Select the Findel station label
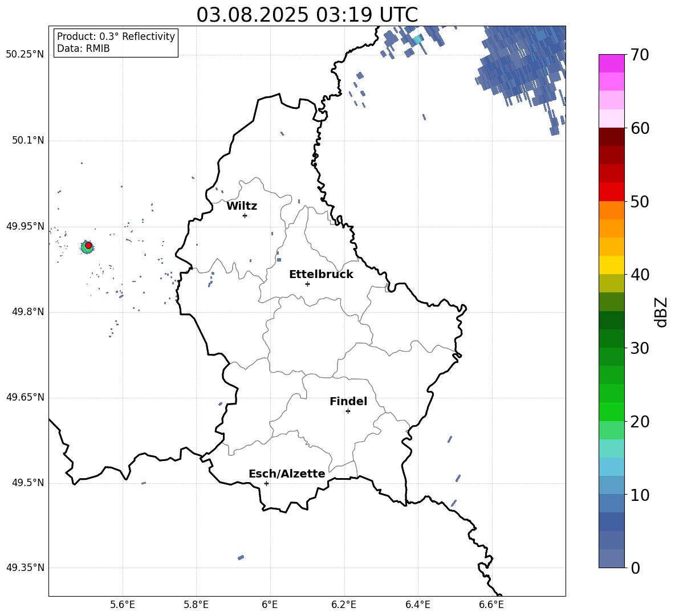 tap(348, 401)
